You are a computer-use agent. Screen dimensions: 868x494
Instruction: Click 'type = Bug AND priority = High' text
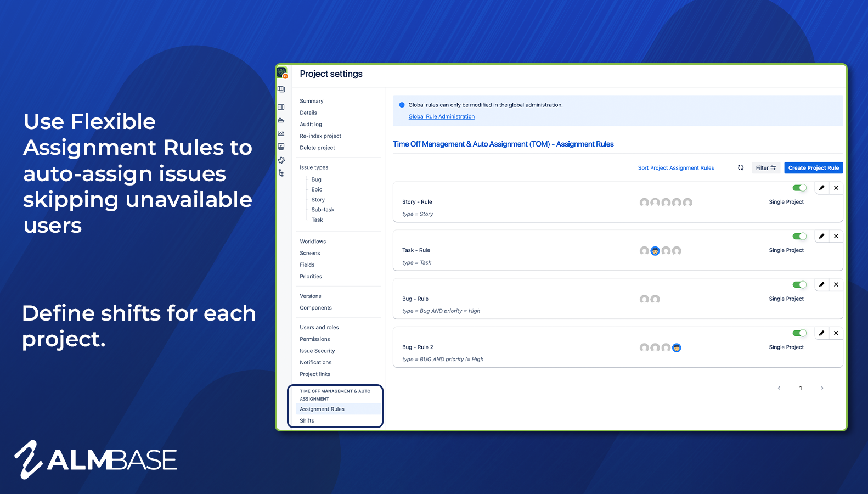[x=441, y=311]
